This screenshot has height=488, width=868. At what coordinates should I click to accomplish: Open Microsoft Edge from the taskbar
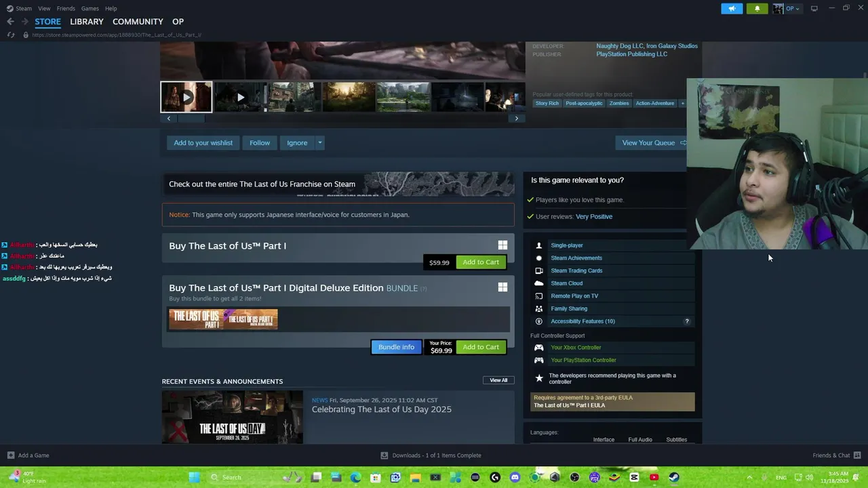pyautogui.click(x=355, y=477)
